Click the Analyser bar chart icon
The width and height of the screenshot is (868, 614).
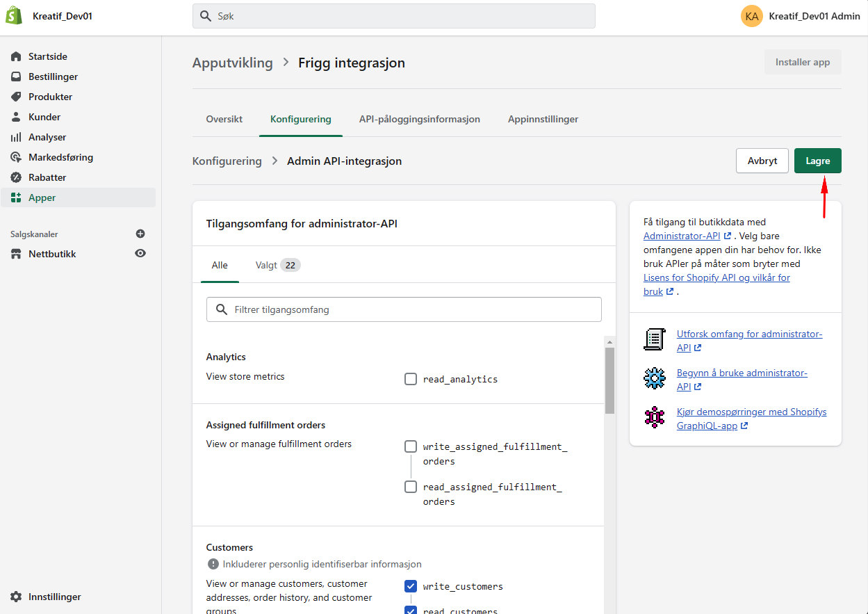16,137
